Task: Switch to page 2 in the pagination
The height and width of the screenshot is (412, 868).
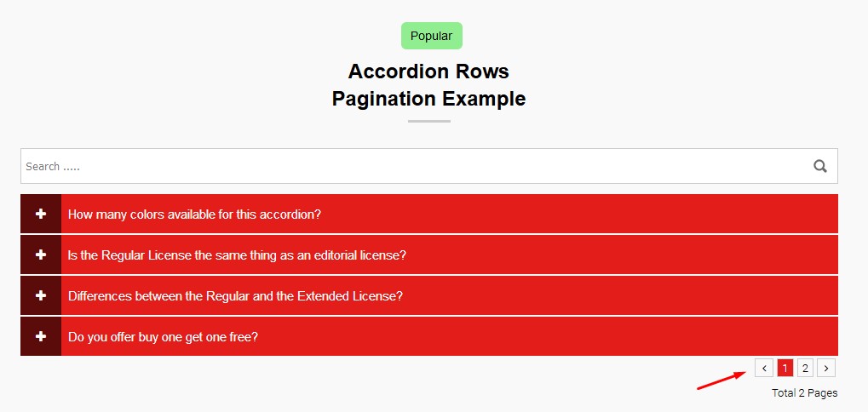Action: coord(805,368)
